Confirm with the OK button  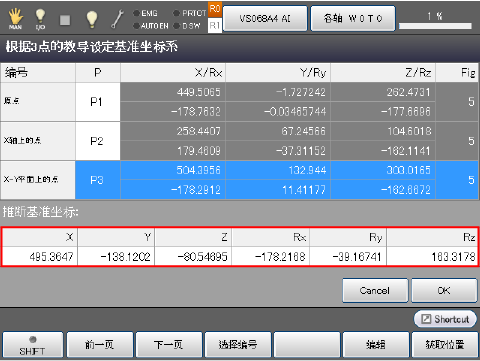pyautogui.click(x=444, y=291)
